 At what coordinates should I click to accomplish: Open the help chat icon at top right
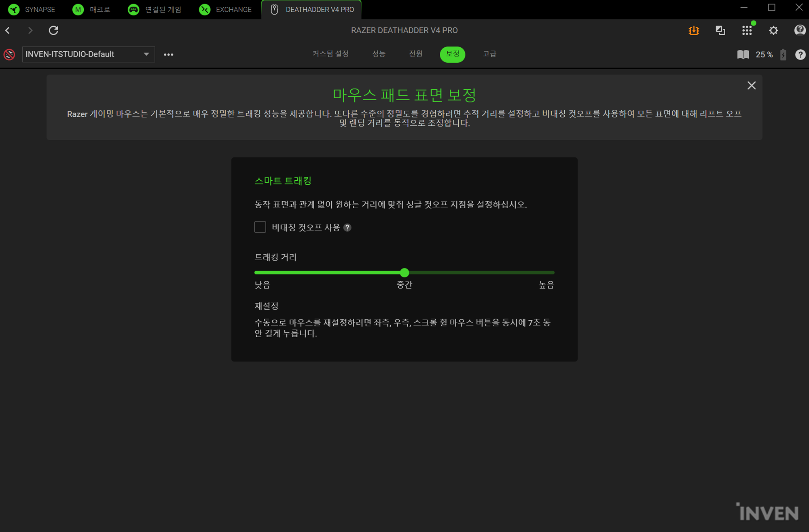[x=800, y=30]
